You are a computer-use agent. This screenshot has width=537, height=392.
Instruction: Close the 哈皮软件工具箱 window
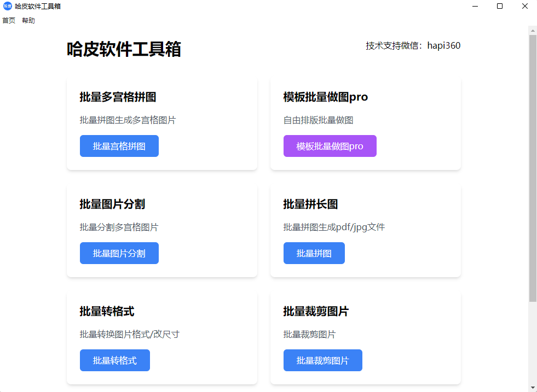(524, 6)
